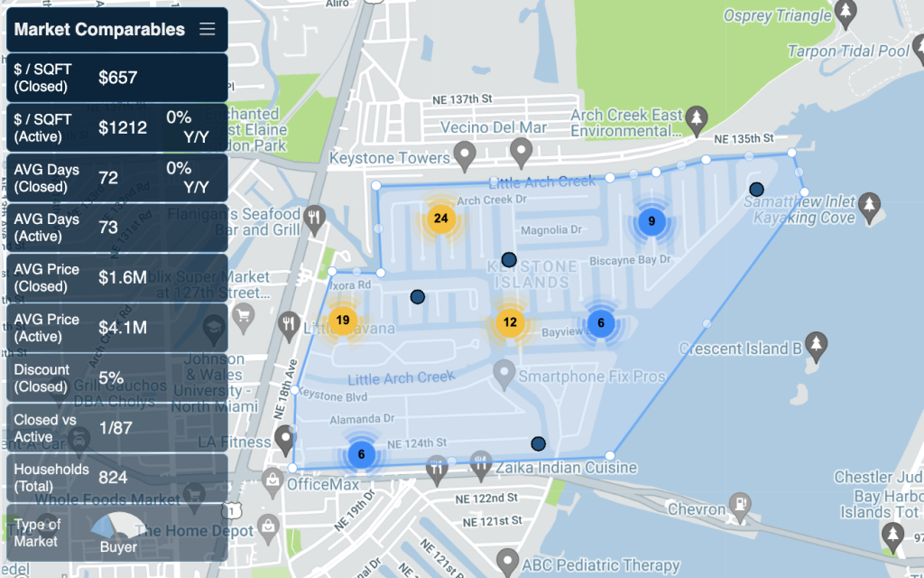Screen dimensions: 924x578
Task: Select the AVG Days (Closed) row
Action: [117, 178]
